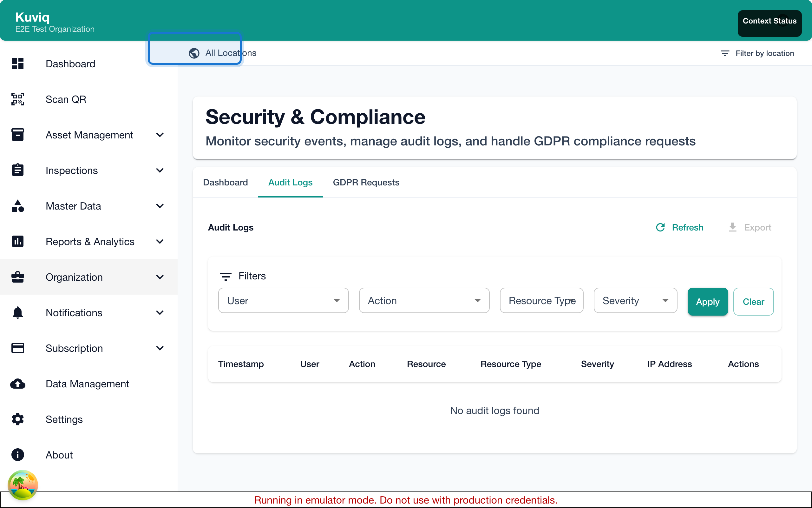Open Data Management in sidebar

click(89, 384)
